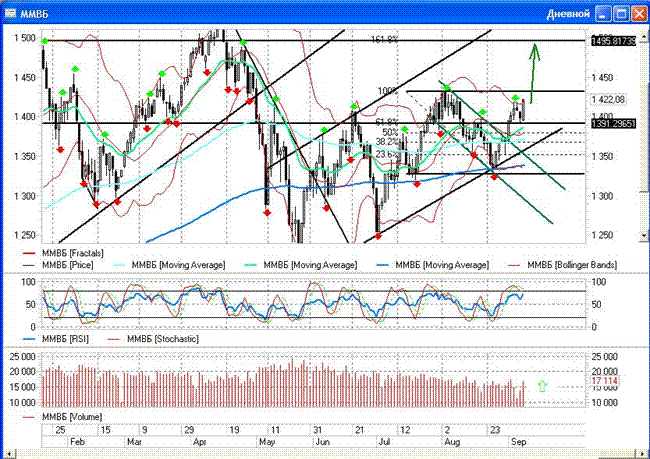Select the MMBБ [Volume] legend entry

pyautogui.click(x=62, y=417)
